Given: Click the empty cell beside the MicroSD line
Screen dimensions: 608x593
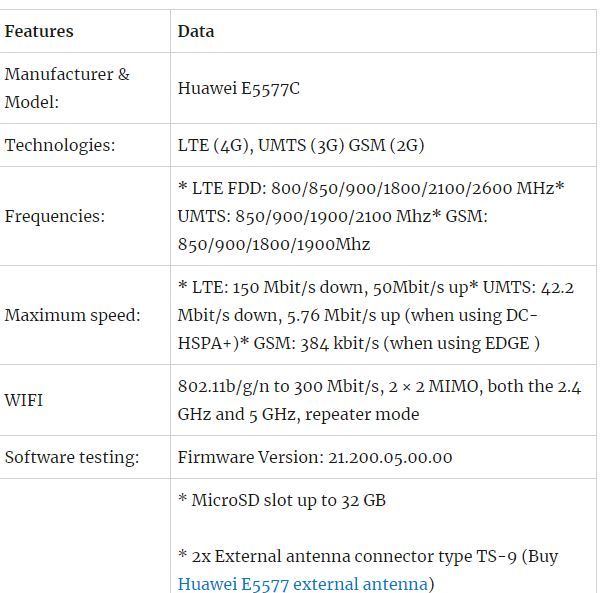Looking at the screenshot, I should [x=85, y=535].
